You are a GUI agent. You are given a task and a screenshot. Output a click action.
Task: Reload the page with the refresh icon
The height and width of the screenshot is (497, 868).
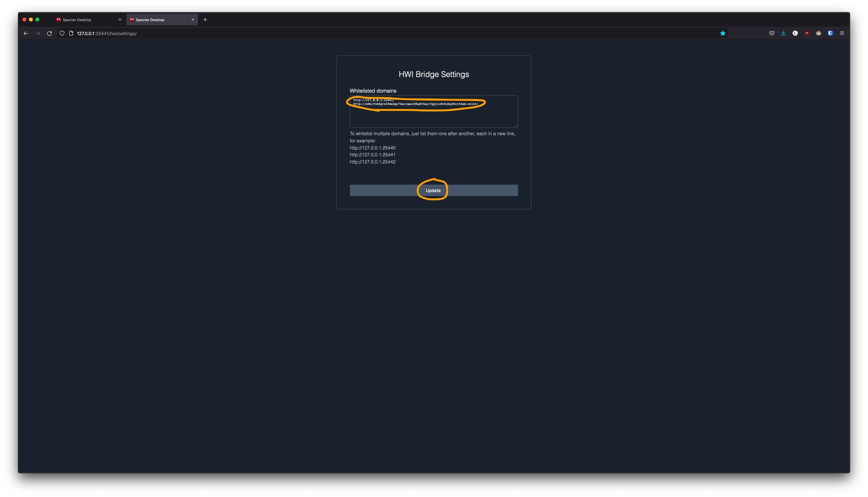pos(49,33)
